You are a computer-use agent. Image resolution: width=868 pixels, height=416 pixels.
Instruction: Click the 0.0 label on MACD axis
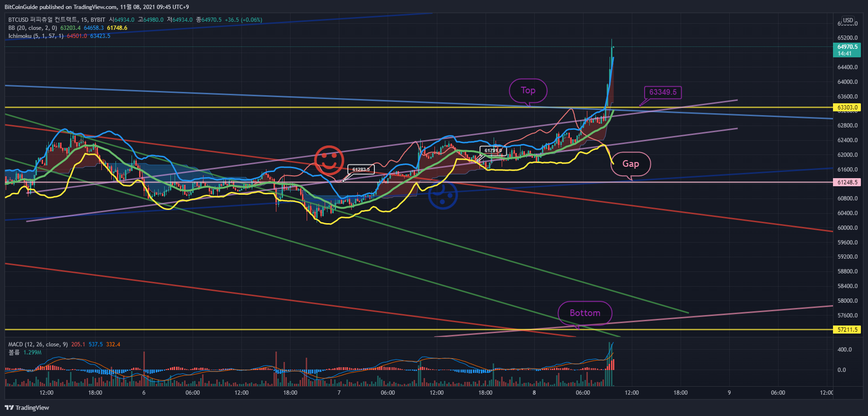[x=841, y=370]
